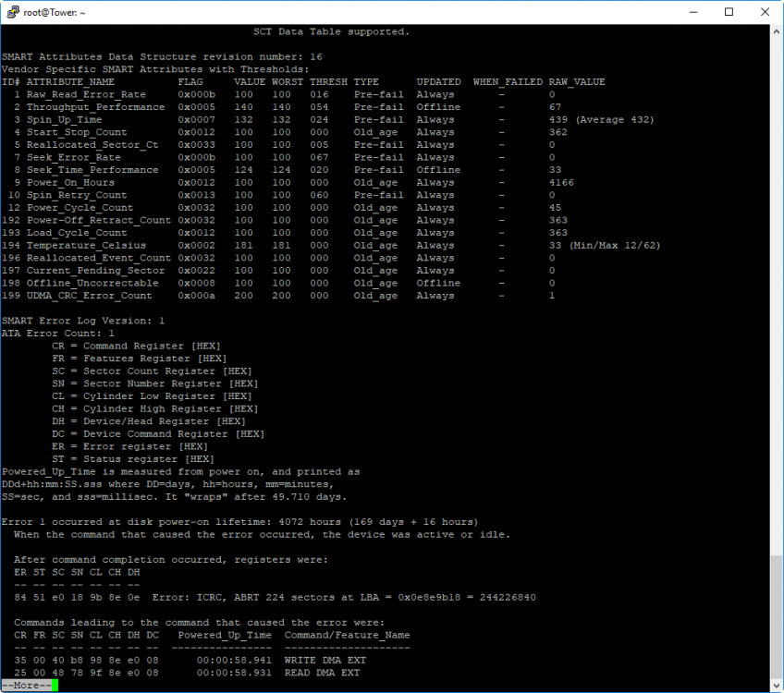Screen dimensions: 784x693
Task: Click the Spin_Retry_Count attribute name
Action: (77, 195)
